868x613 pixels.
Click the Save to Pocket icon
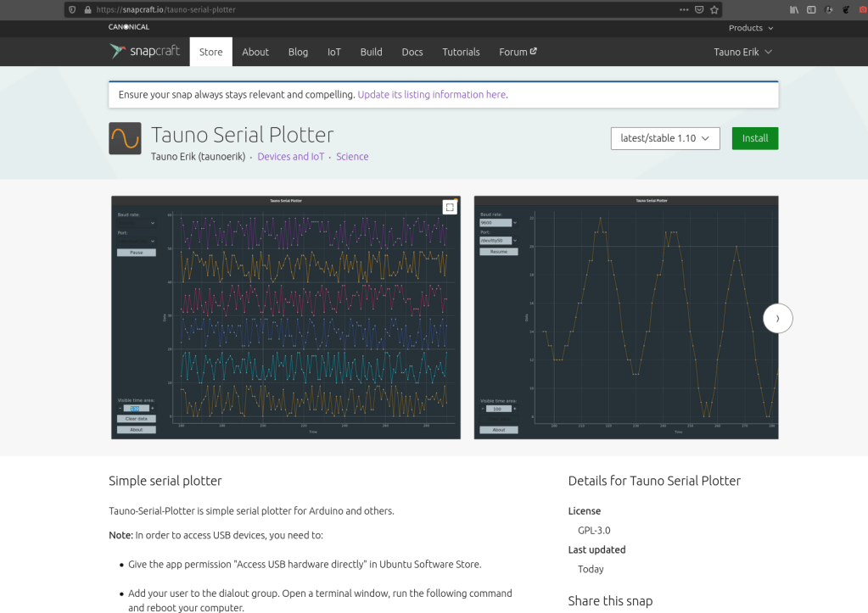(x=699, y=9)
